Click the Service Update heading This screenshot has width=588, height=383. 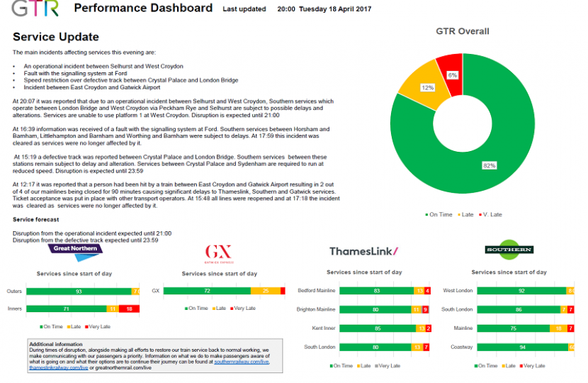point(56,37)
